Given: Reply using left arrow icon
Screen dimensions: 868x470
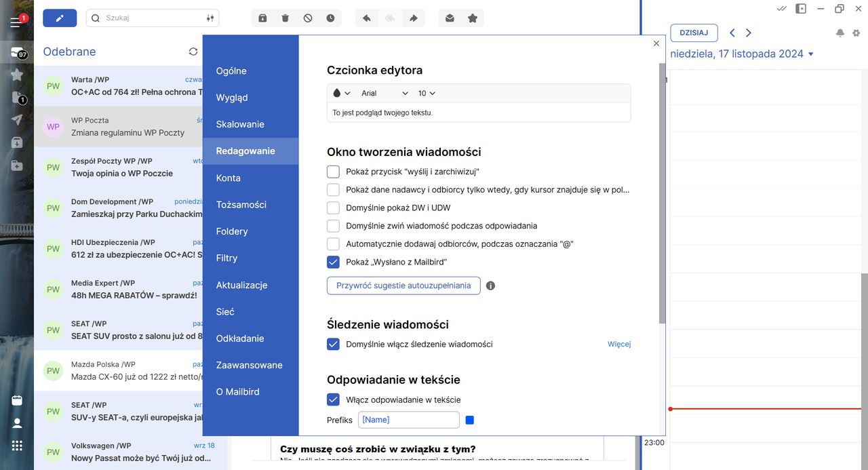Looking at the screenshot, I should pos(367,18).
